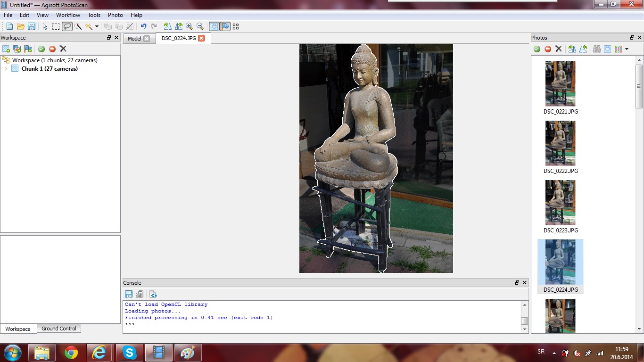Viewport: 644px width, 362px height.
Task: Open the Photo menu
Action: (116, 15)
